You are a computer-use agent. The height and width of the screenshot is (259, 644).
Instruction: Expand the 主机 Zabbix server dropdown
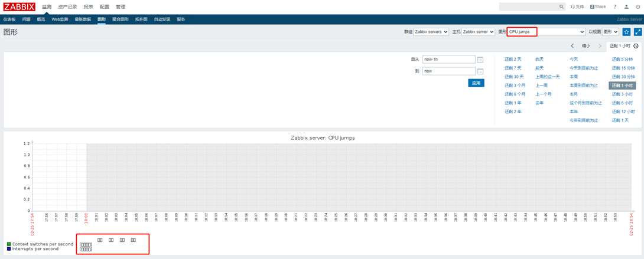[478, 32]
